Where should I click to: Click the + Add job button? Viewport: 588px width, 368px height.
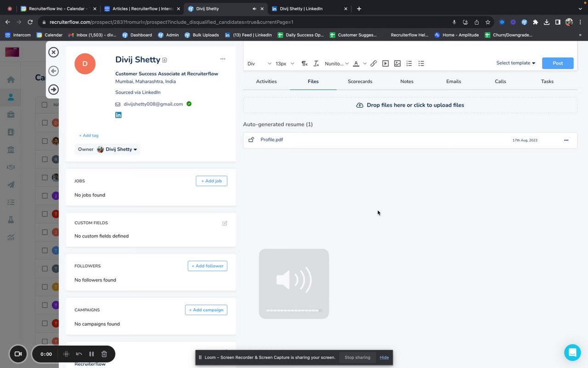(x=211, y=181)
